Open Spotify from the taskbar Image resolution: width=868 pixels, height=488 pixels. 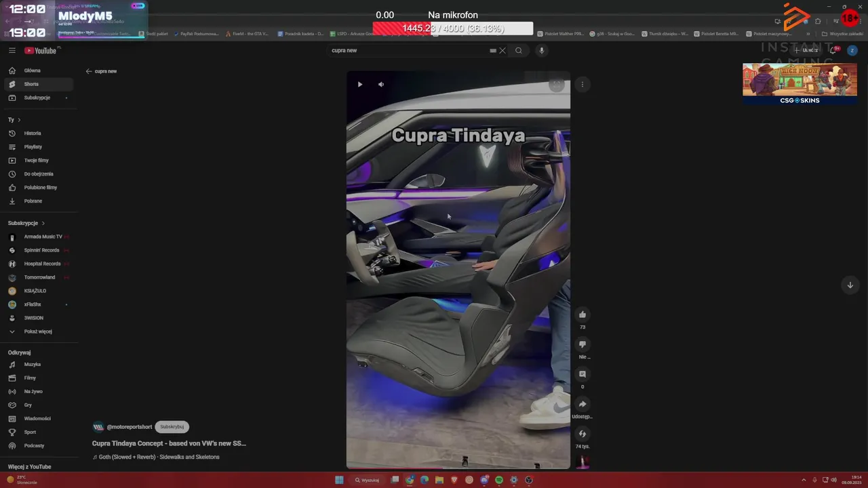click(x=499, y=480)
